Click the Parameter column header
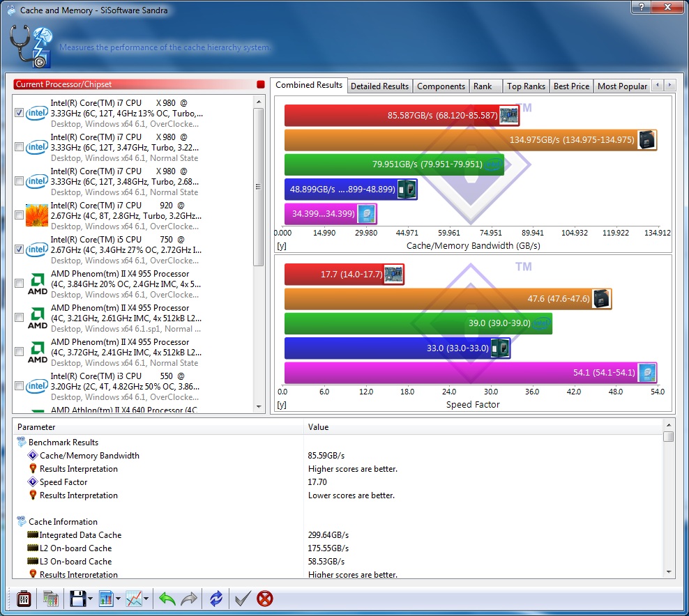689x616 pixels. pos(158,426)
